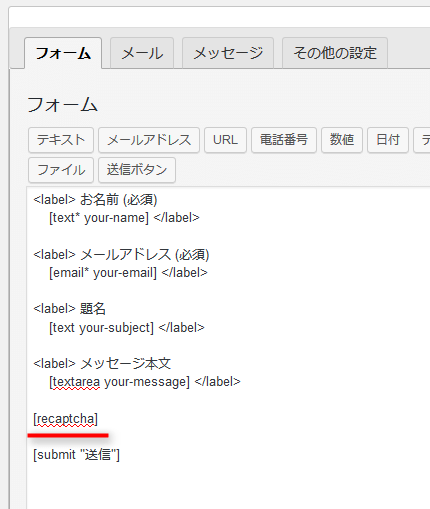
Task: Open the メッセージ tab
Action: coord(228,53)
